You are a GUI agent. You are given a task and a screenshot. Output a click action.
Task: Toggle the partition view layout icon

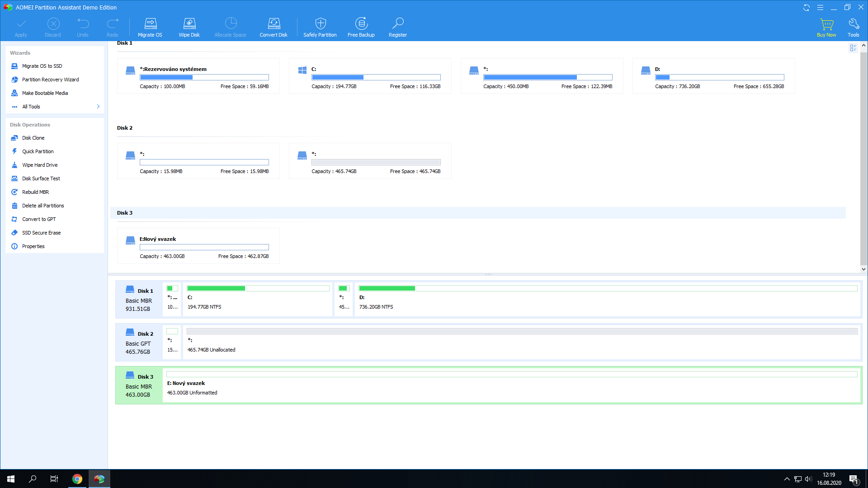pyautogui.click(x=853, y=48)
